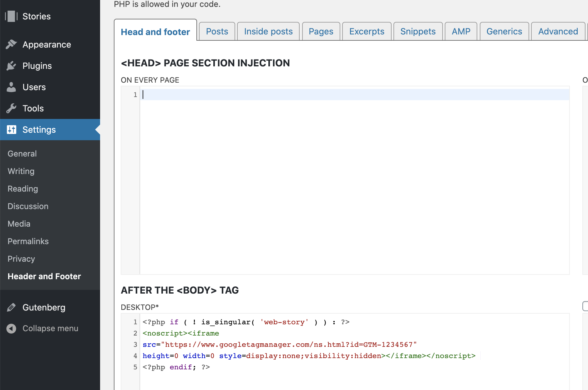Switch to the Snippets tab
Image resolution: width=588 pixels, height=390 pixels.
tap(418, 31)
